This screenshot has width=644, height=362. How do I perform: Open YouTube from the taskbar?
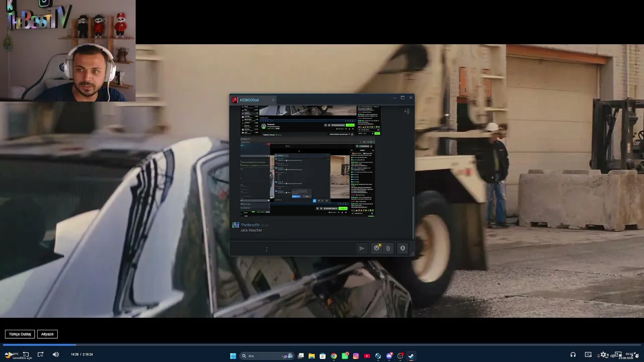(x=367, y=356)
